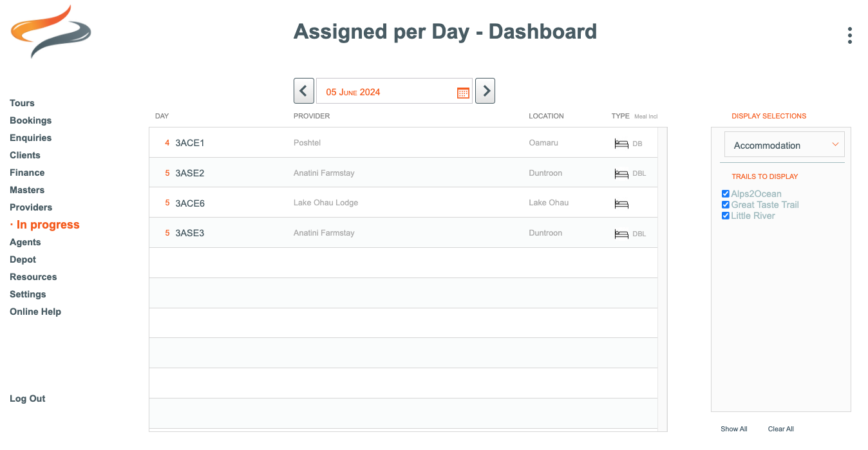Select the 3ASE2 tour code
This screenshot has width=868, height=450.
click(190, 173)
